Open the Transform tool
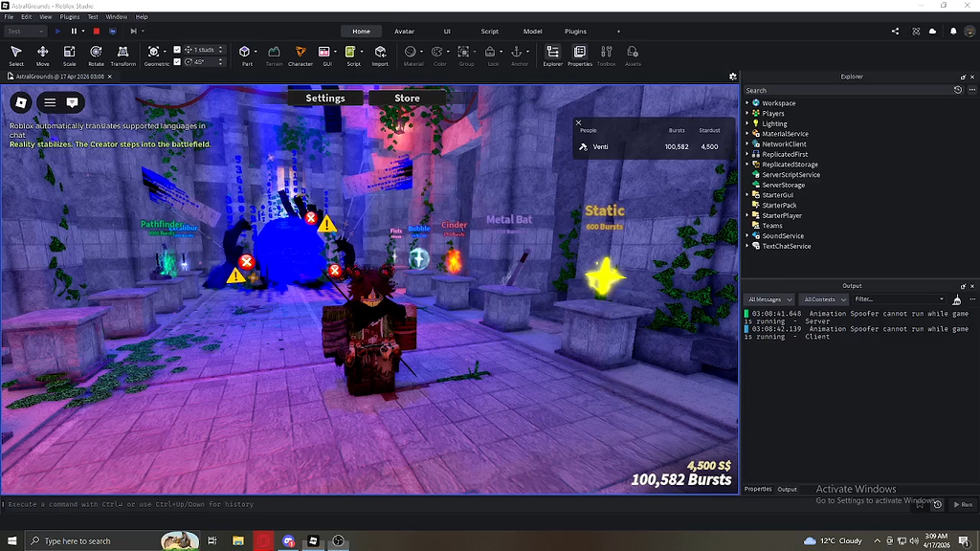The height and width of the screenshot is (551, 980). 123,55
